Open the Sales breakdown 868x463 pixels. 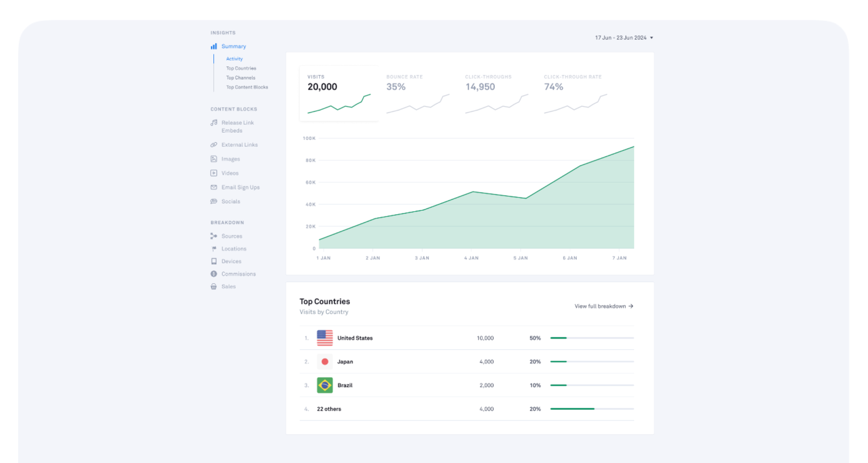coord(228,286)
